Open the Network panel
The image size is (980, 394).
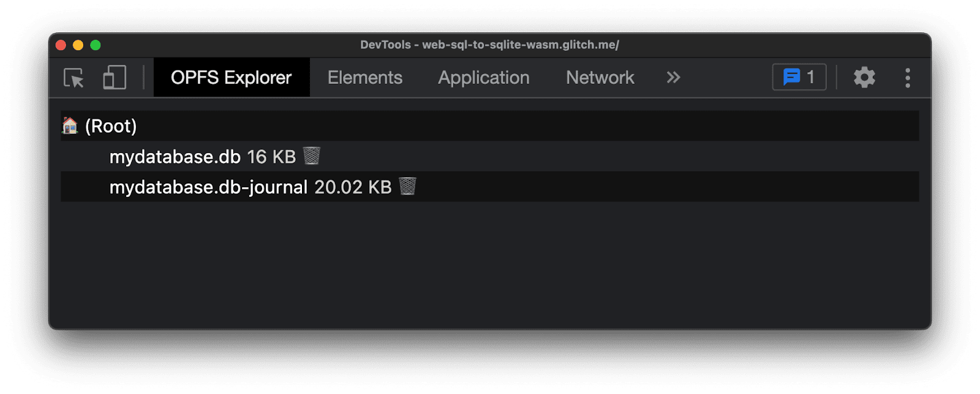599,77
